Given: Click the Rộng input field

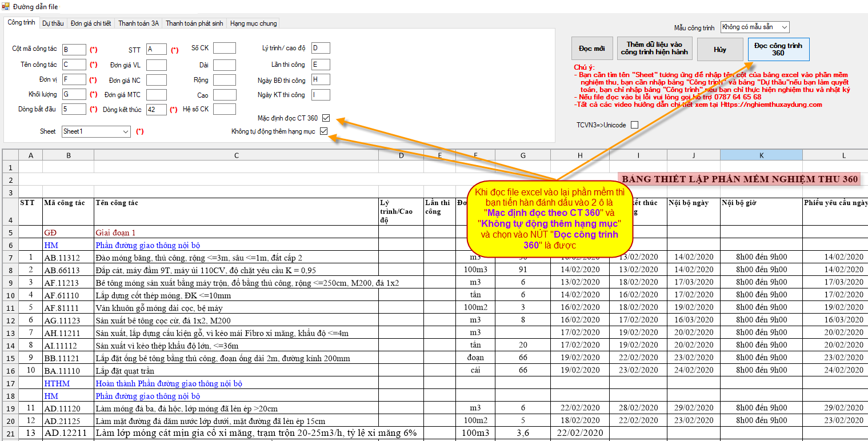Looking at the screenshot, I should [x=225, y=79].
